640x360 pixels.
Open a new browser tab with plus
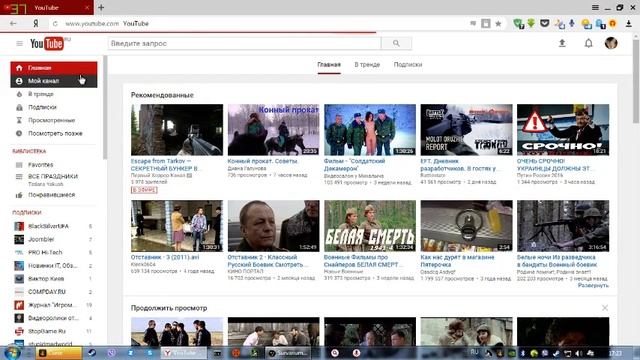[101, 7]
